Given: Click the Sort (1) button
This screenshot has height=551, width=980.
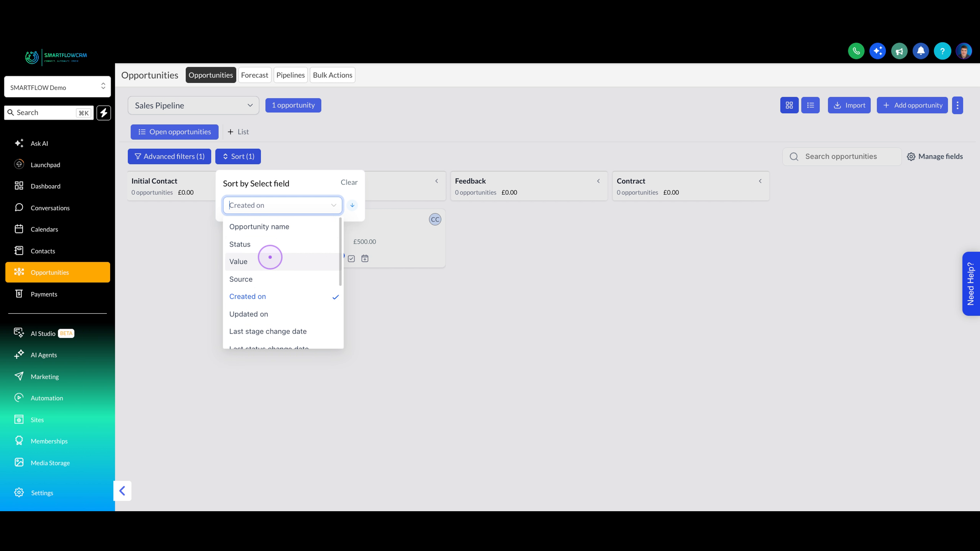Looking at the screenshot, I should pos(238,156).
